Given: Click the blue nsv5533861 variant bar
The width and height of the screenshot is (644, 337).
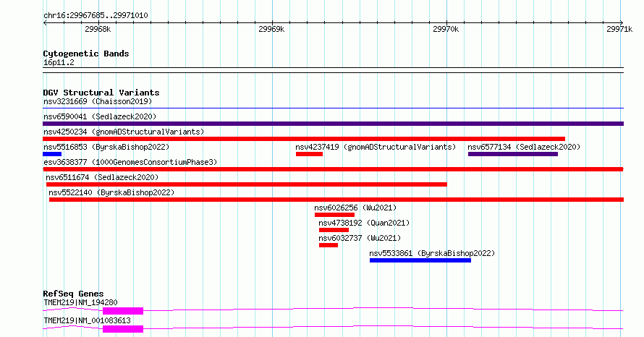Looking at the screenshot, I should [420, 260].
